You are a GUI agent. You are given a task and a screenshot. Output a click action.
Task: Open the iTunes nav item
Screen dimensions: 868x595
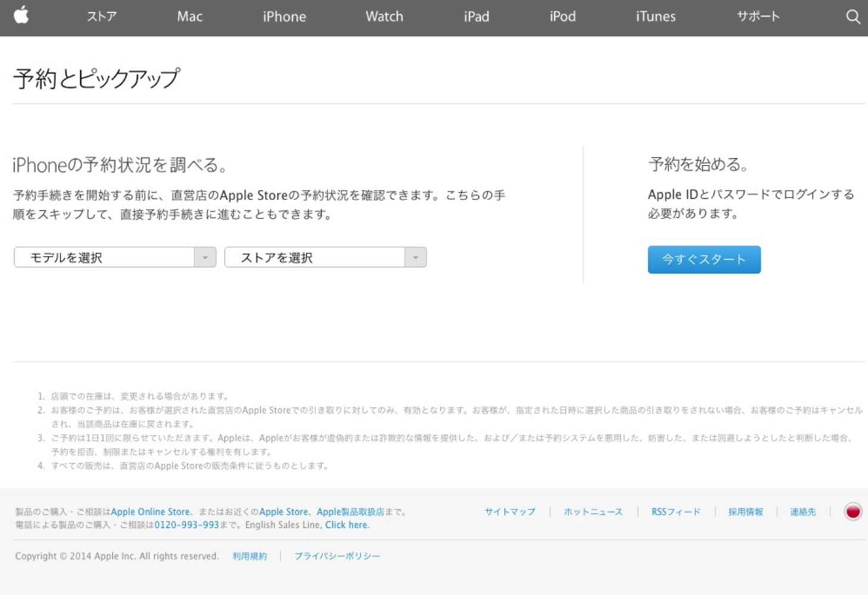click(x=656, y=17)
